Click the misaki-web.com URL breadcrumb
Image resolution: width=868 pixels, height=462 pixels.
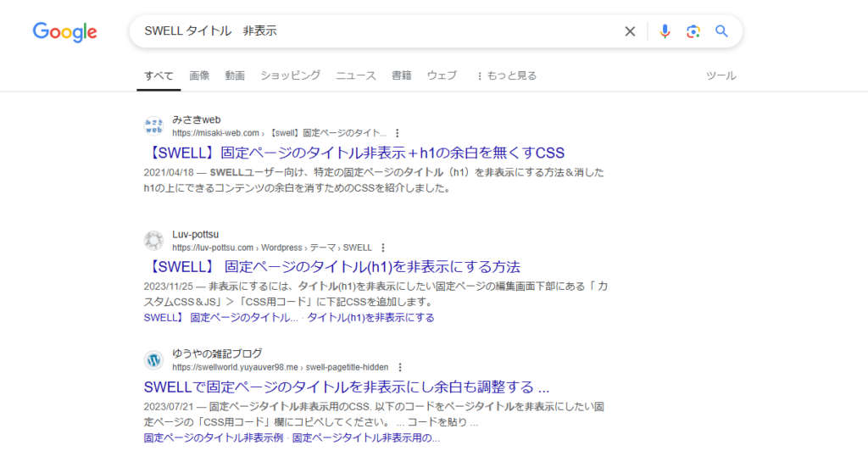click(x=279, y=133)
